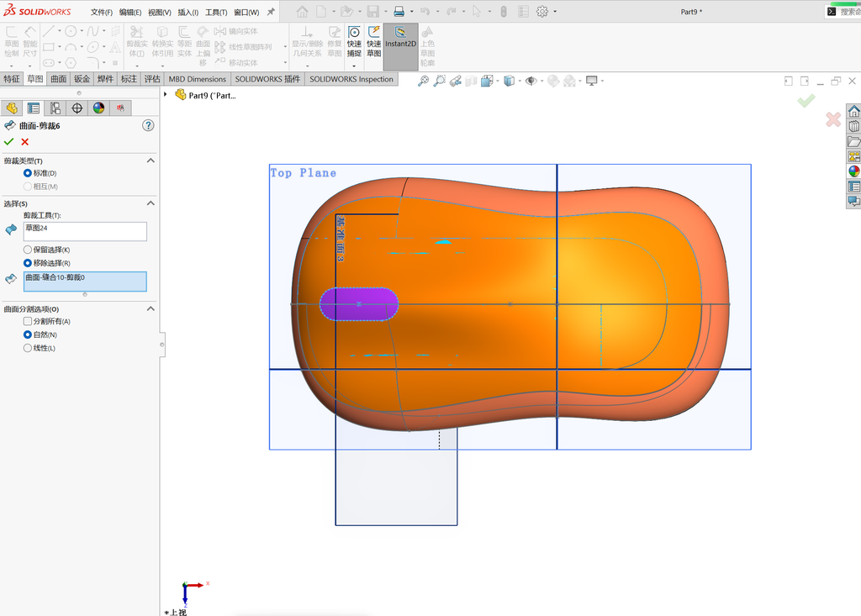Click the Print icon
Image resolution: width=861 pixels, height=616 pixels.
tap(399, 12)
